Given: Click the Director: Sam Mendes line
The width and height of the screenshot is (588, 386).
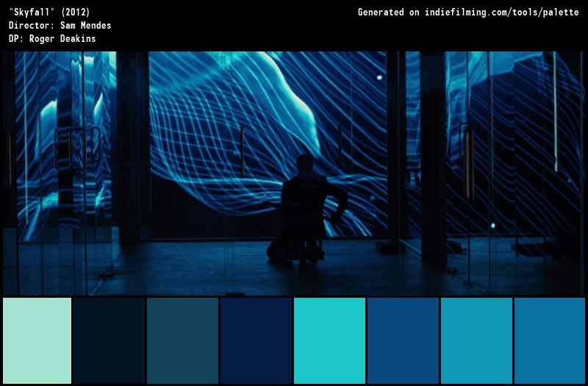Looking at the screenshot, I should click(x=60, y=26).
